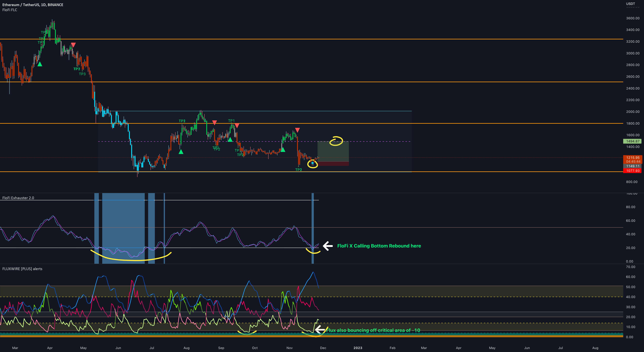
Task: Click the TP1 label above the September peak
Action: (x=231, y=121)
